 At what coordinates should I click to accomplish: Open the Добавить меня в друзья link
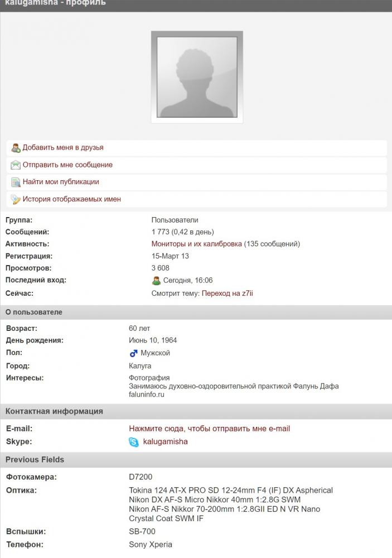pyautogui.click(x=63, y=147)
